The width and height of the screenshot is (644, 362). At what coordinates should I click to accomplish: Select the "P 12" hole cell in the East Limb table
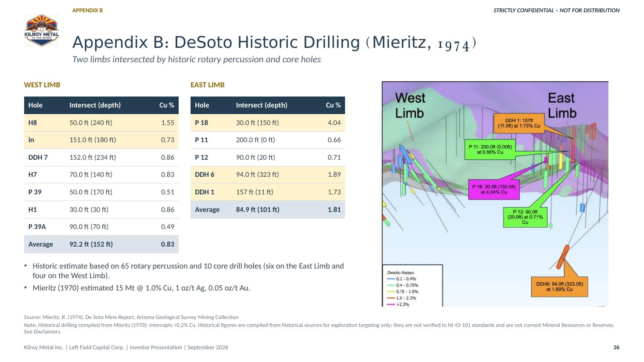coord(201,158)
